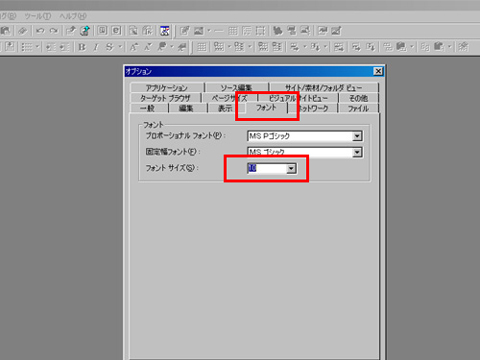
Task: Click the decrease font size icon
Action: tap(148, 47)
